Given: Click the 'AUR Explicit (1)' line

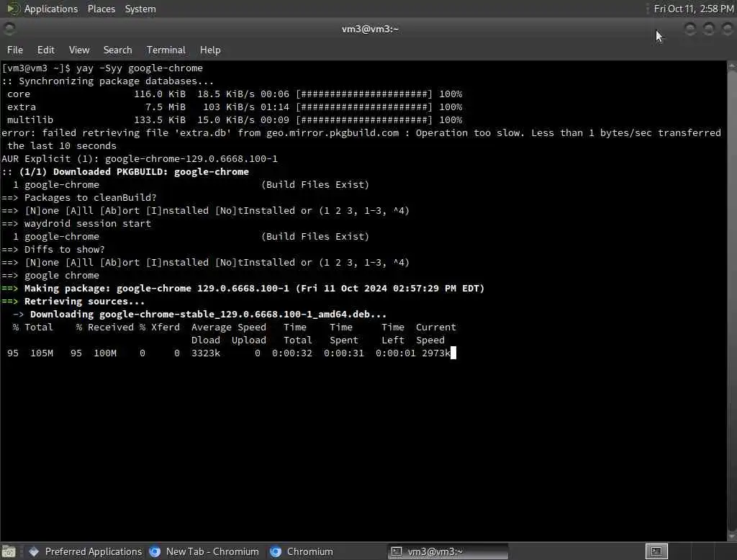Looking at the screenshot, I should [140, 159].
